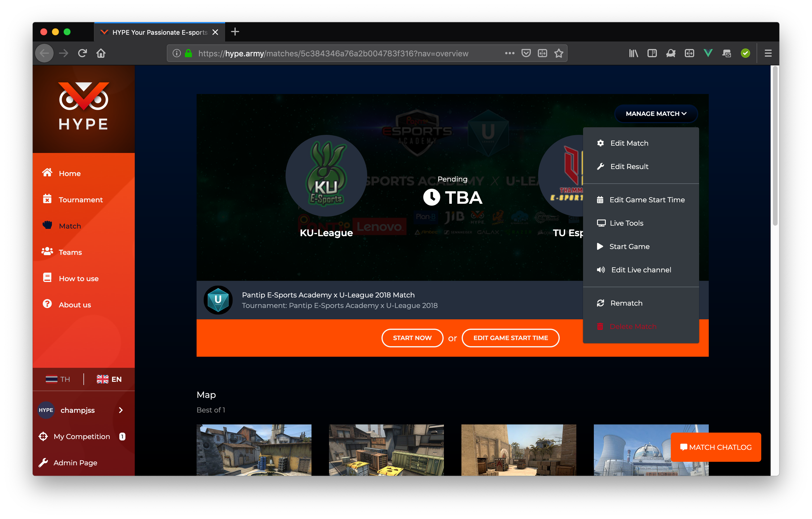The width and height of the screenshot is (812, 519).
Task: Switch language to Thai (TH)
Action: 58,379
